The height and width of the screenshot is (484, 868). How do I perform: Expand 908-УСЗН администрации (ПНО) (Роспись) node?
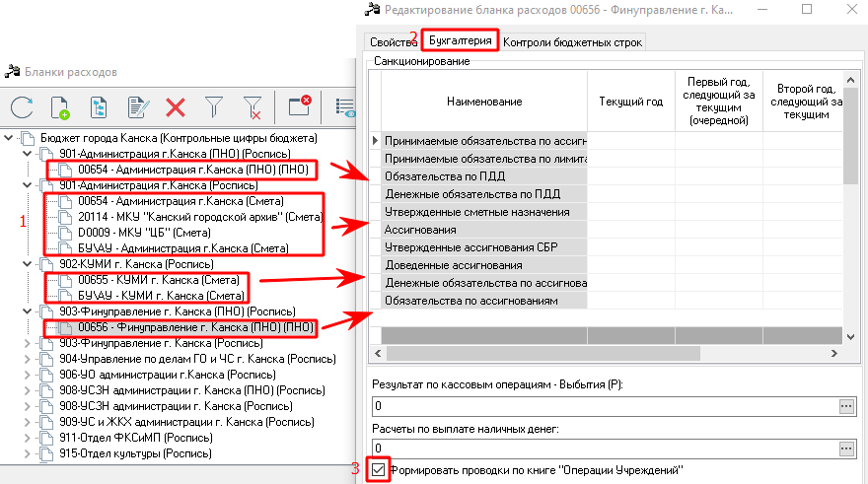pyautogui.click(x=28, y=390)
